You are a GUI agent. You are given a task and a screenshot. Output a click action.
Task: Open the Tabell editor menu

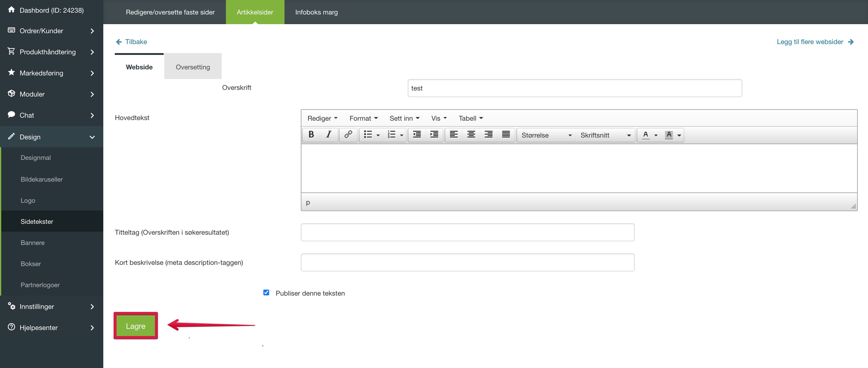click(x=471, y=118)
